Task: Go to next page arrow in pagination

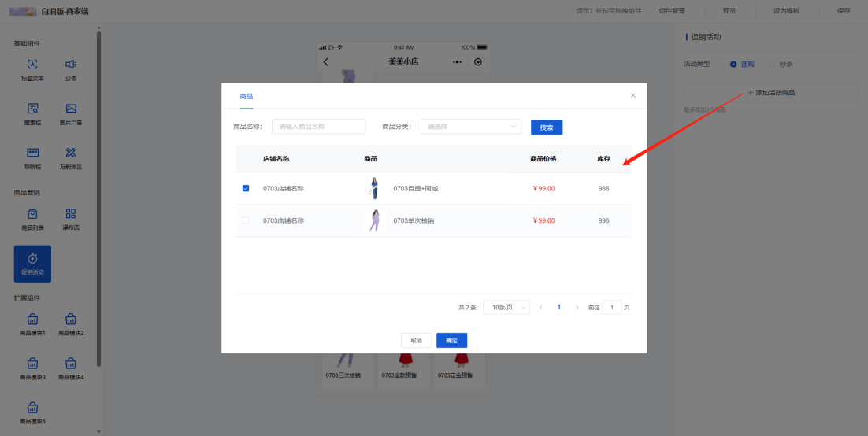Action: [x=577, y=307]
